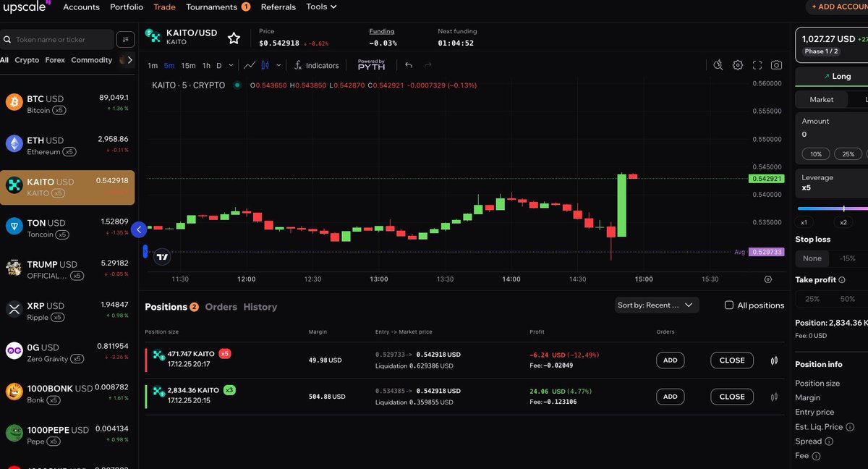Open the Indicators menu
The width and height of the screenshot is (868, 469).
click(317, 65)
